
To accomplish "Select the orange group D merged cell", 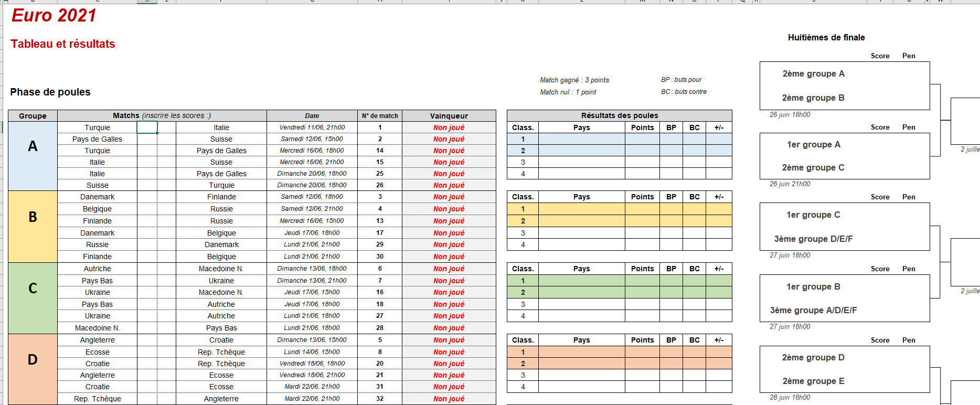I will coord(33,369).
